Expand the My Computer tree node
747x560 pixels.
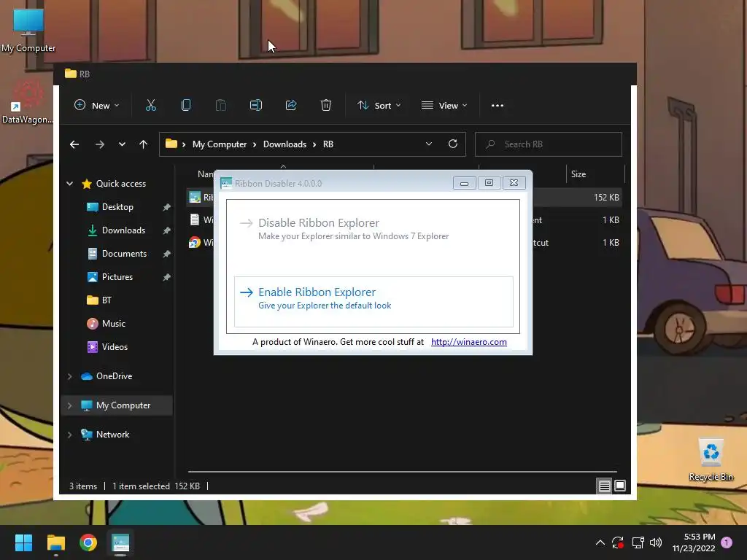tap(69, 405)
